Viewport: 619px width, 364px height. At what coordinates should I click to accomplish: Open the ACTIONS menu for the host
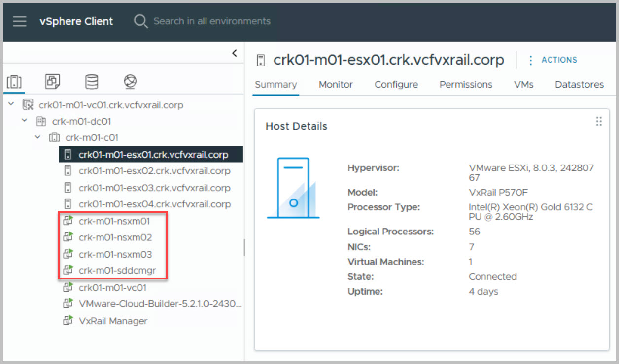[552, 60]
